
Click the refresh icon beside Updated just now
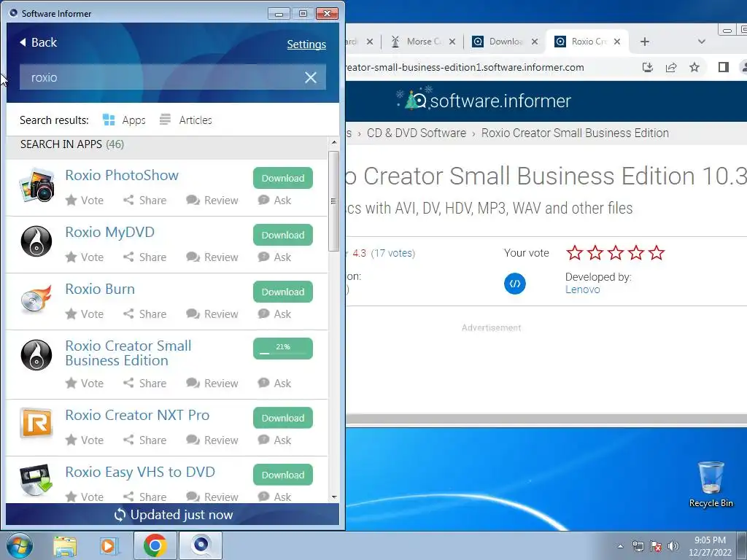click(x=120, y=515)
